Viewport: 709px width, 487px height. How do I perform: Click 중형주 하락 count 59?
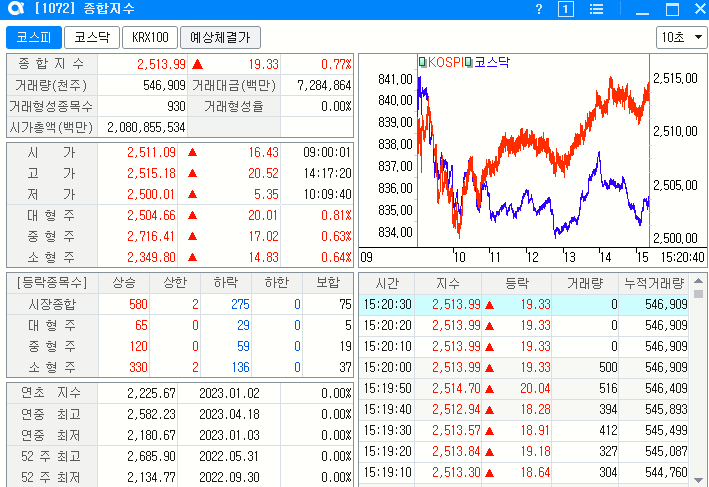coord(243,346)
